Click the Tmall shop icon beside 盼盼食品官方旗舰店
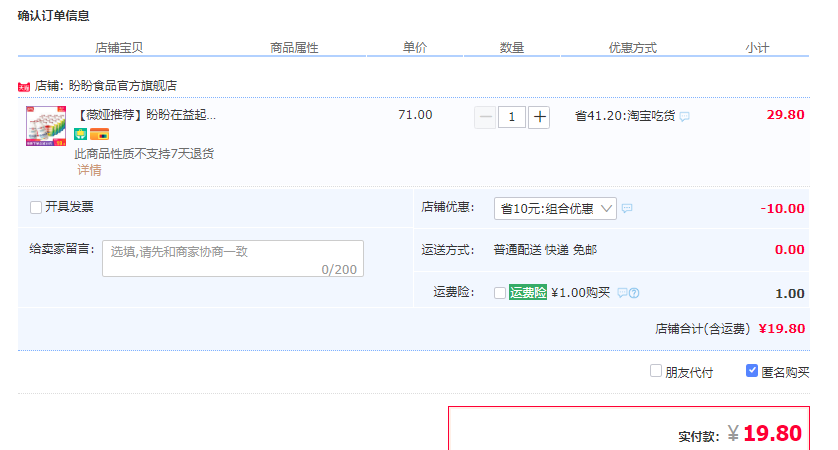This screenshot has width=838, height=450. pos(24,87)
